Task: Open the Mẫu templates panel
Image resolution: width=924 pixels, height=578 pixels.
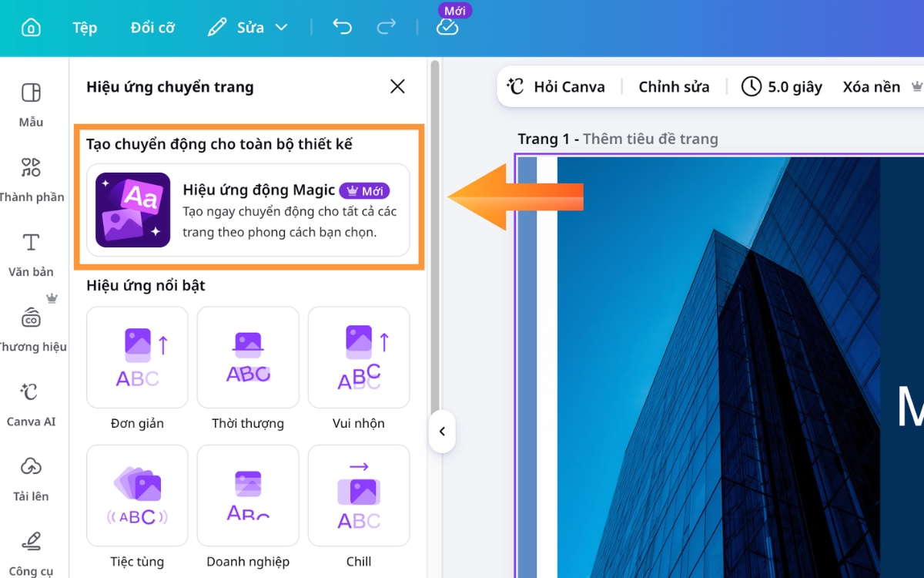Action: tap(31, 105)
